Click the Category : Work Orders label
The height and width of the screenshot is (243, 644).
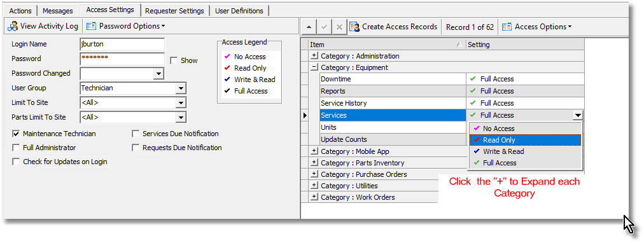pyautogui.click(x=358, y=197)
